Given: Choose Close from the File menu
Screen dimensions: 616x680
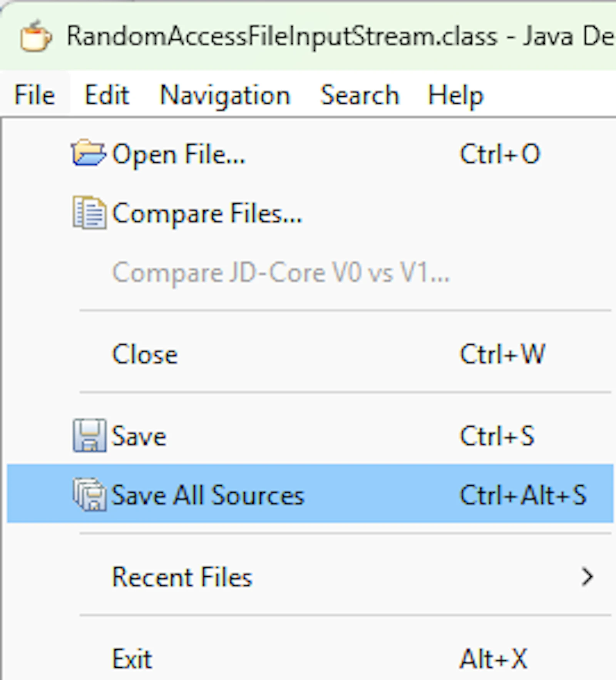Looking at the screenshot, I should [x=310, y=354].
